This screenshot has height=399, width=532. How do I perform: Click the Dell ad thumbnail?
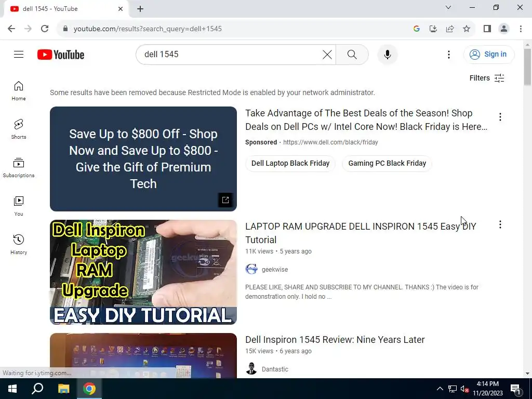point(143,159)
